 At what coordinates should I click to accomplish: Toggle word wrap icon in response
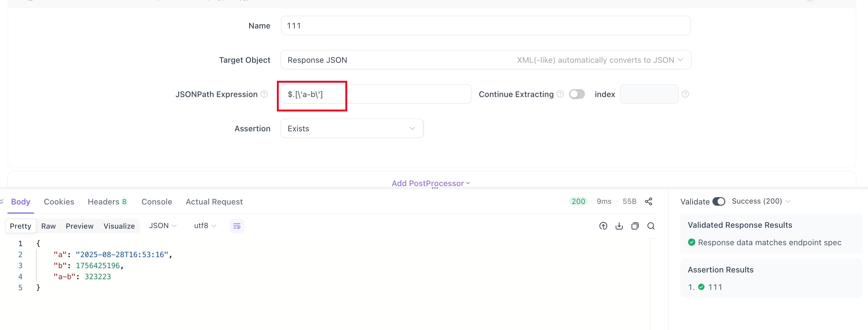(x=237, y=226)
